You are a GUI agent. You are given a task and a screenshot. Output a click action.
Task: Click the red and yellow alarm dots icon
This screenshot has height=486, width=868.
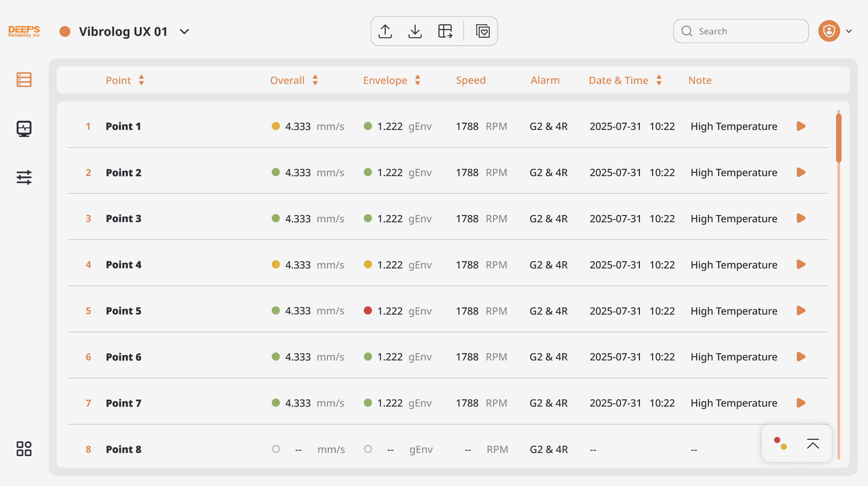click(780, 444)
